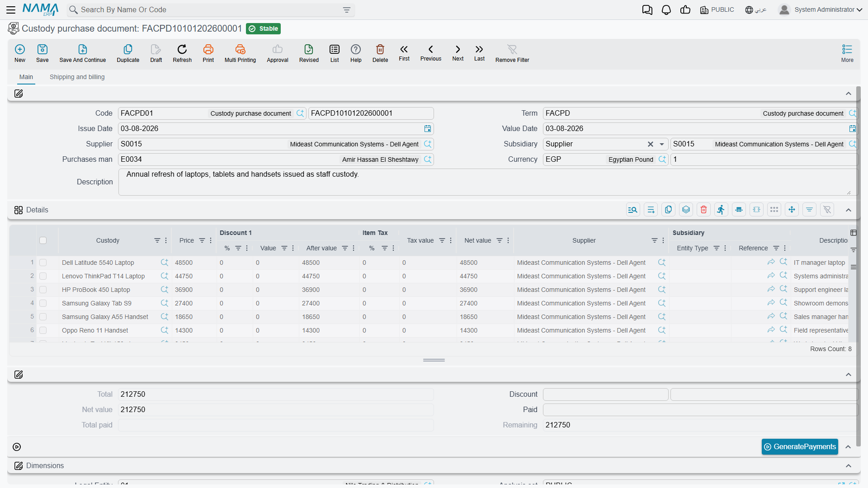Open the Subsidiary type dropdown arrow
The width and height of the screenshot is (868, 488).
(x=662, y=144)
